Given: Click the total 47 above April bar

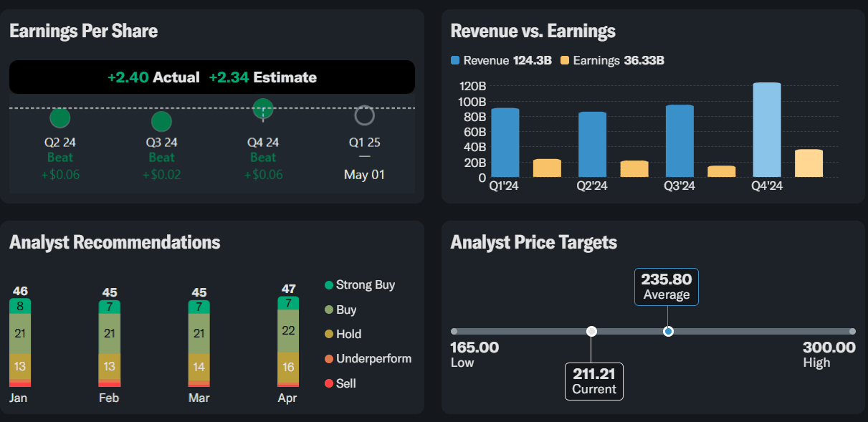Looking at the screenshot, I should [288, 289].
